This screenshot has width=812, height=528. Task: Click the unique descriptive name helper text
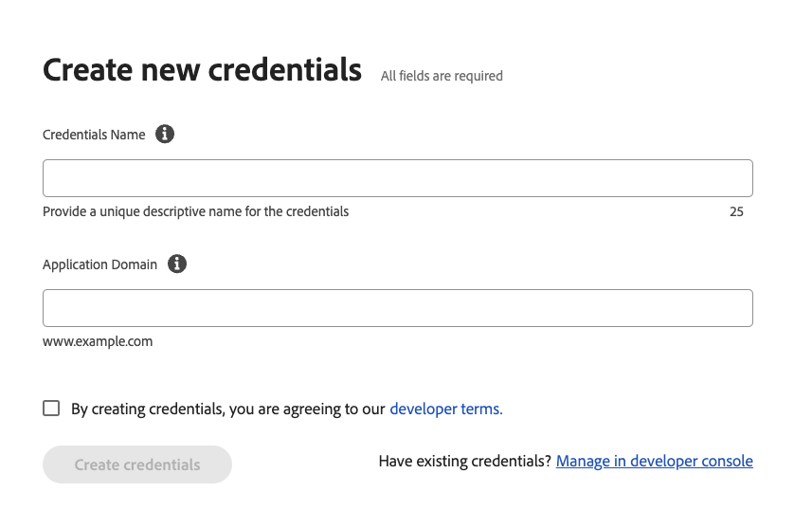[196, 211]
